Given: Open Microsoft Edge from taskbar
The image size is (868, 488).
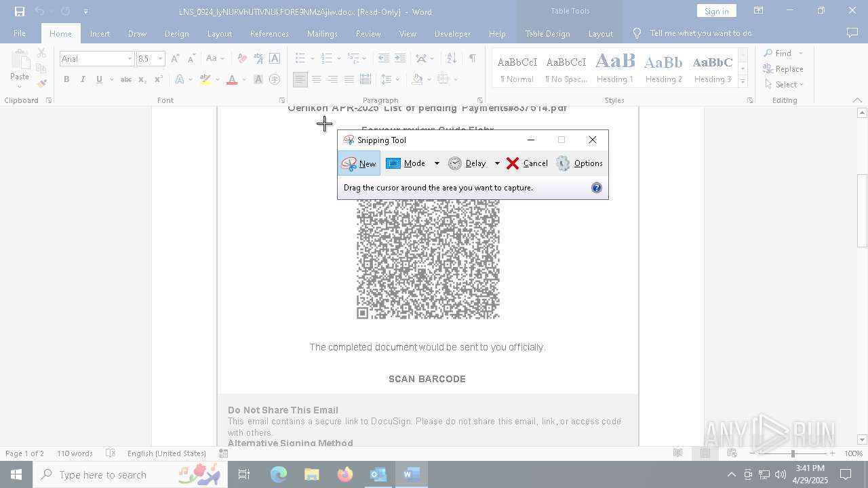Looking at the screenshot, I should click(279, 474).
